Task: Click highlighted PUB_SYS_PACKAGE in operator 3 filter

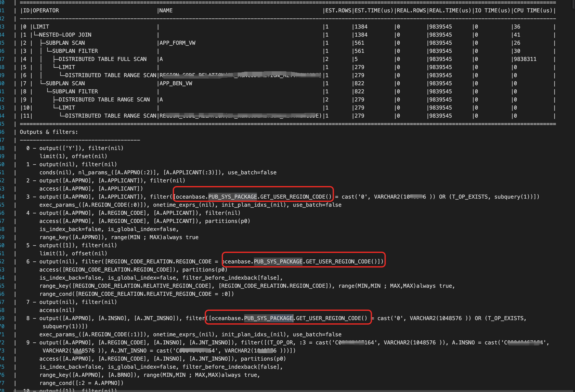Action: click(233, 197)
